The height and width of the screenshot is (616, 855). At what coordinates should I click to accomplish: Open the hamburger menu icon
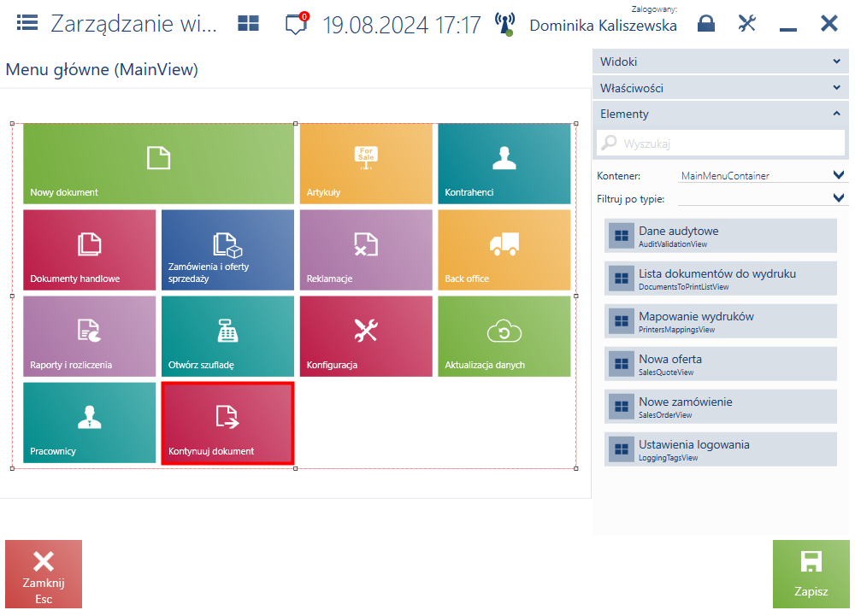(x=27, y=23)
